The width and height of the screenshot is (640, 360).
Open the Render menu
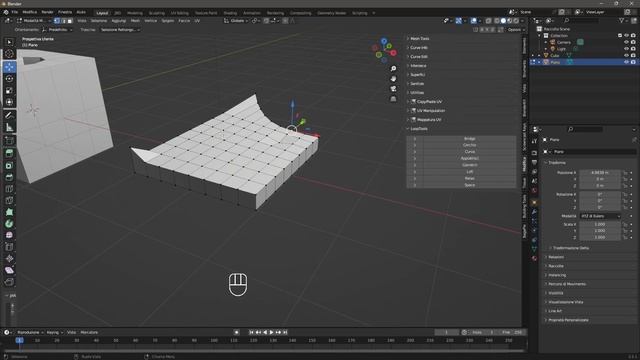coord(47,12)
